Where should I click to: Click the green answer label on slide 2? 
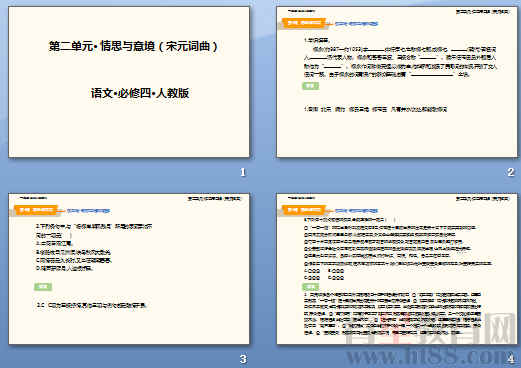click(311, 86)
